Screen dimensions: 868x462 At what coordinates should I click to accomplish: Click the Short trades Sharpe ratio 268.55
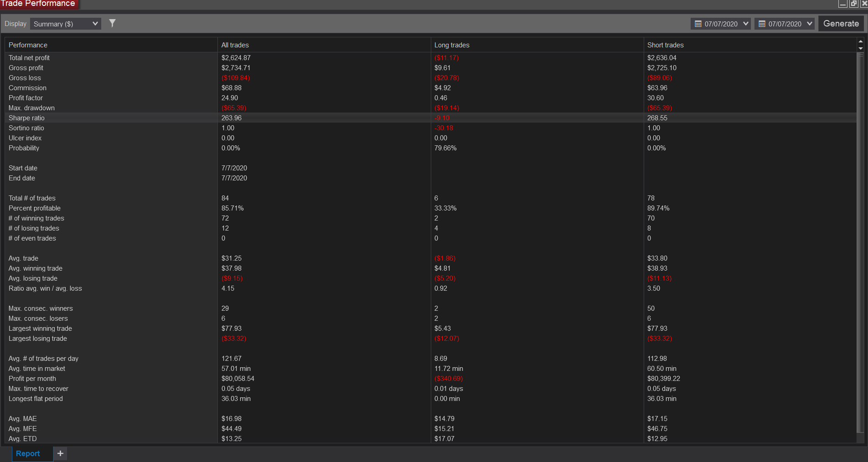657,118
